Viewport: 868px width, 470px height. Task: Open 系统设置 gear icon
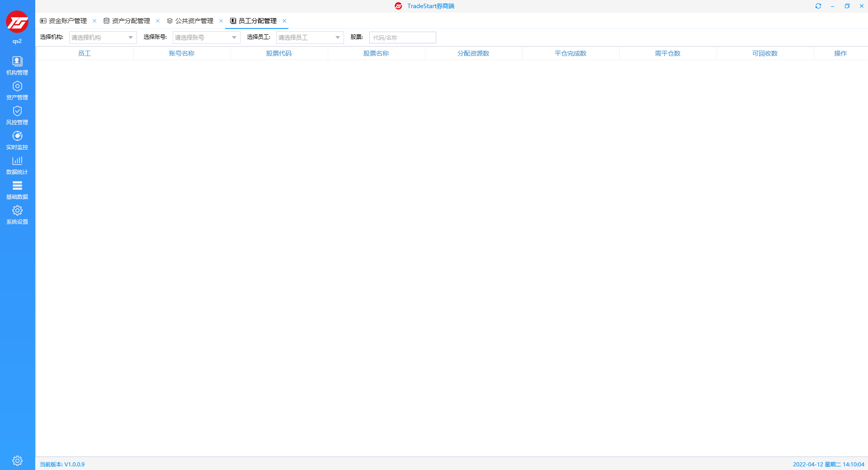17,214
